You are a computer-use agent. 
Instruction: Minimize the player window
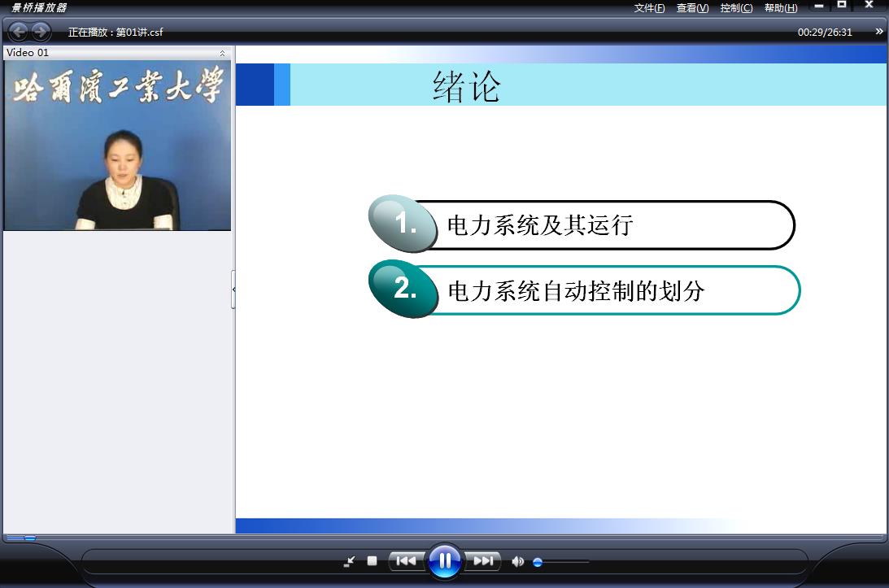pos(819,6)
